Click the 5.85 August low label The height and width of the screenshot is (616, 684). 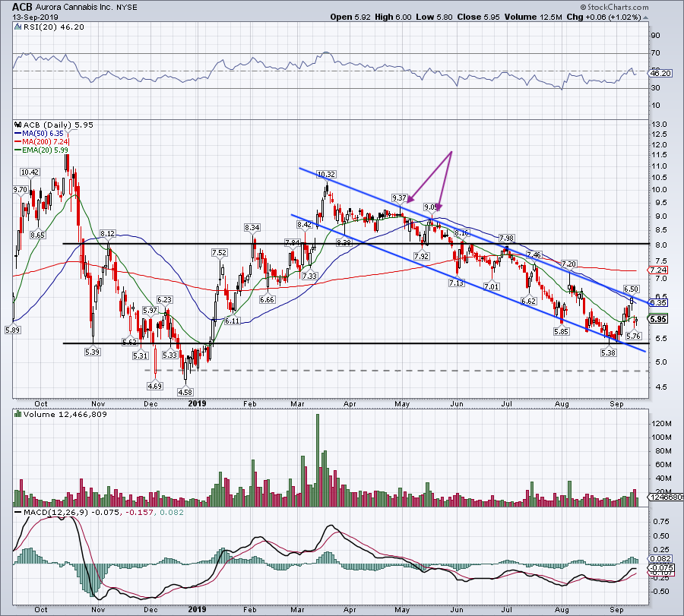click(x=562, y=331)
